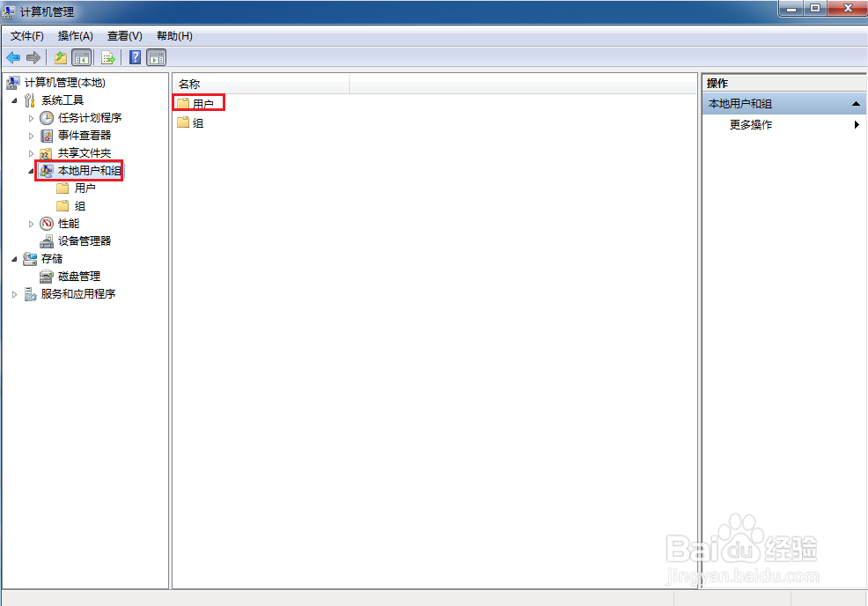Screen dimensions: 868x606
Task: Click the Back arrow toolbar icon
Action: [13, 57]
